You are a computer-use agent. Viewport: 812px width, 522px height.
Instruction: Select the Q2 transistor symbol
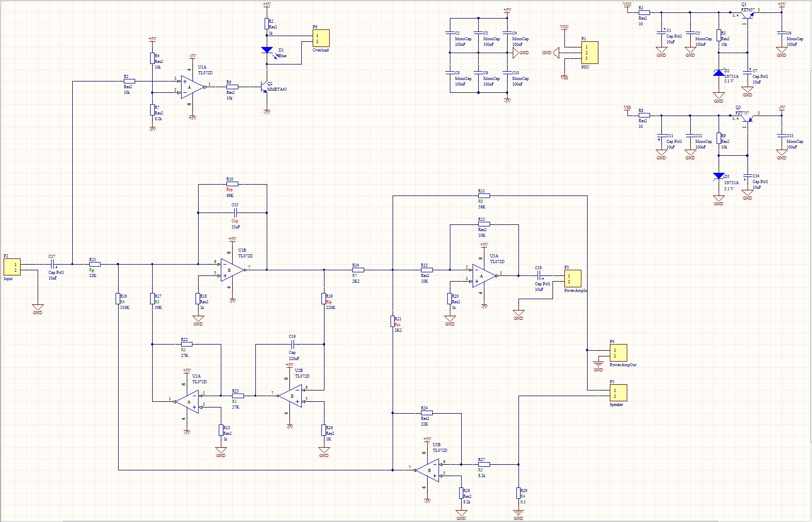coord(265,87)
